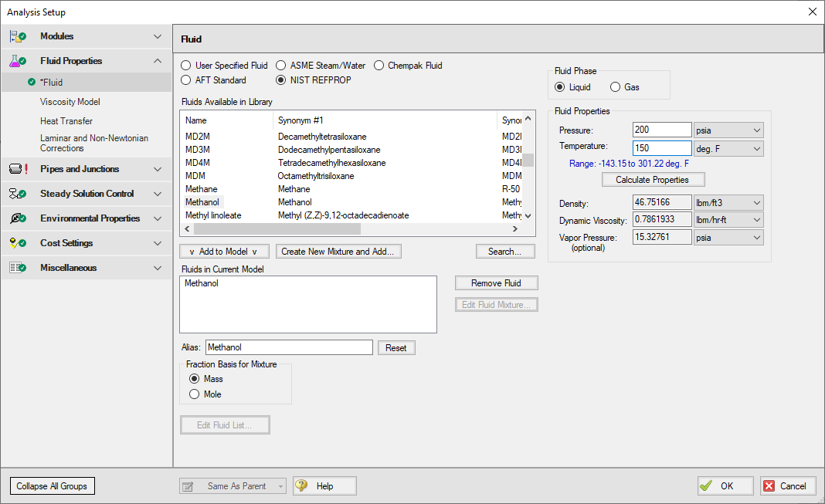Click the Steady Solution Control icon
This screenshot has height=504, width=825.
coord(17,194)
